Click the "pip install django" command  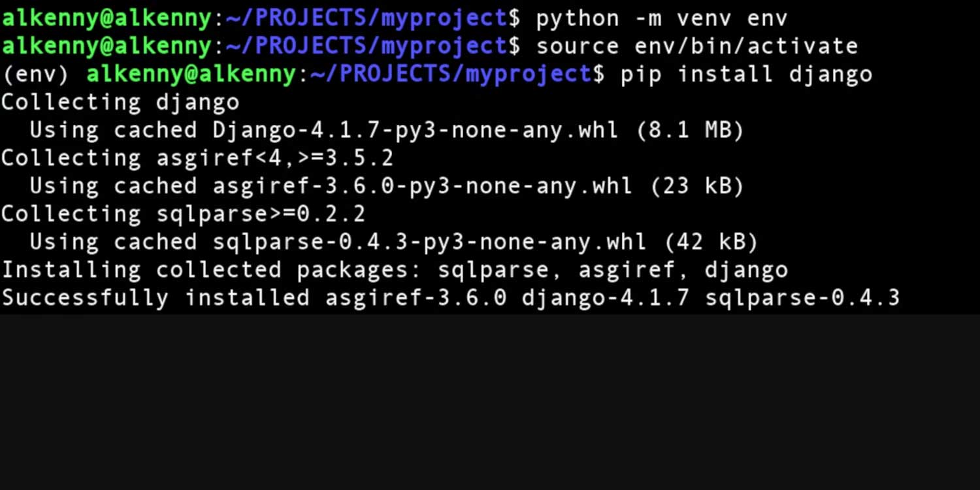click(746, 74)
